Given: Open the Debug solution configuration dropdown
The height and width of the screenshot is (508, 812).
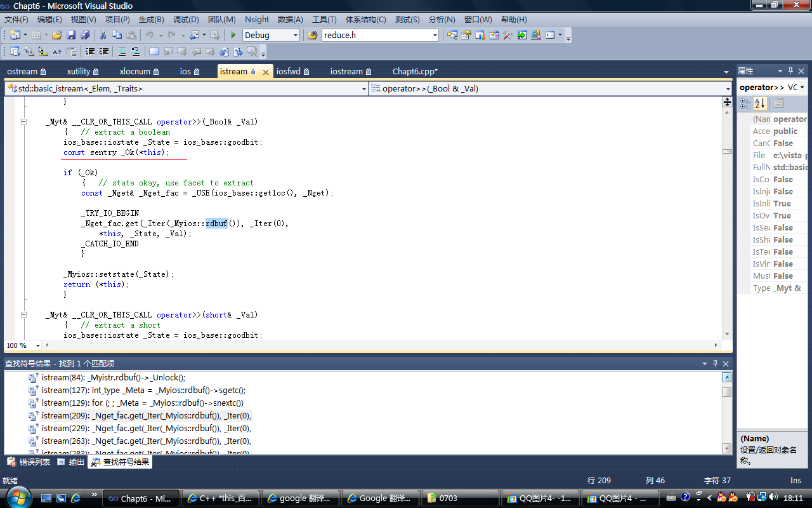Looking at the screenshot, I should tap(296, 35).
